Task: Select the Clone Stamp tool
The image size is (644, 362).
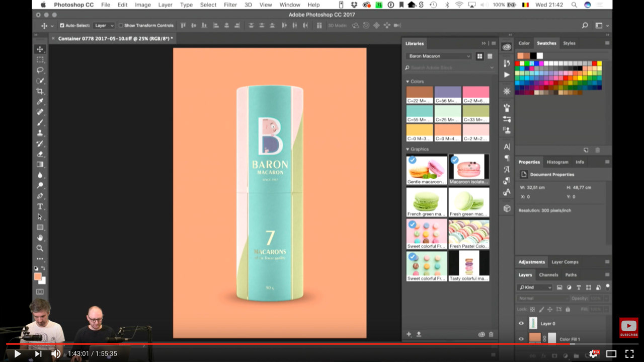Action: coord(40,133)
